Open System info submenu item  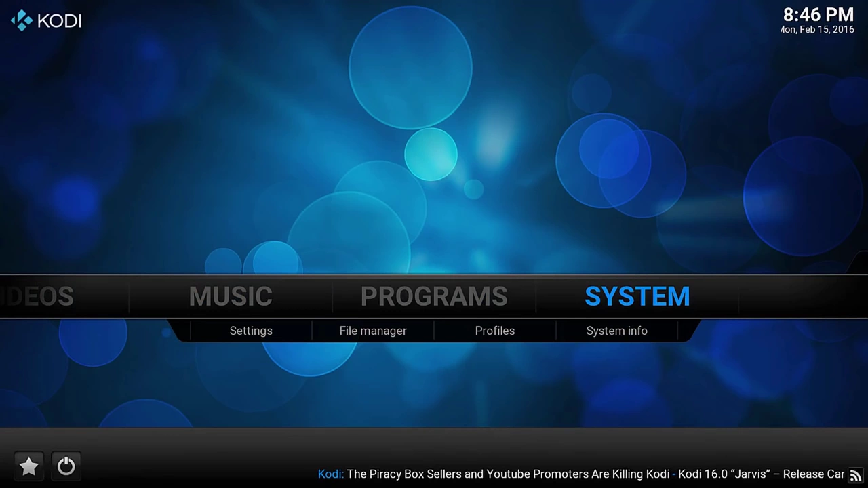pos(616,331)
